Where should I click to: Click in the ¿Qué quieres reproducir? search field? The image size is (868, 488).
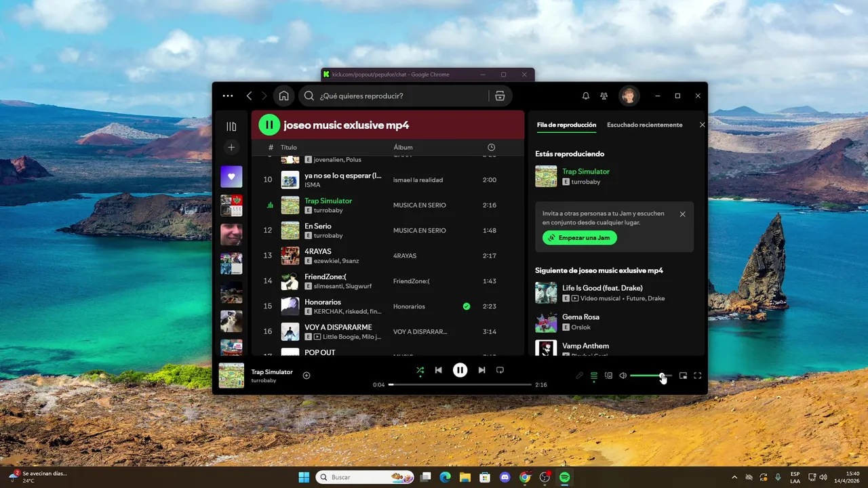click(x=403, y=96)
